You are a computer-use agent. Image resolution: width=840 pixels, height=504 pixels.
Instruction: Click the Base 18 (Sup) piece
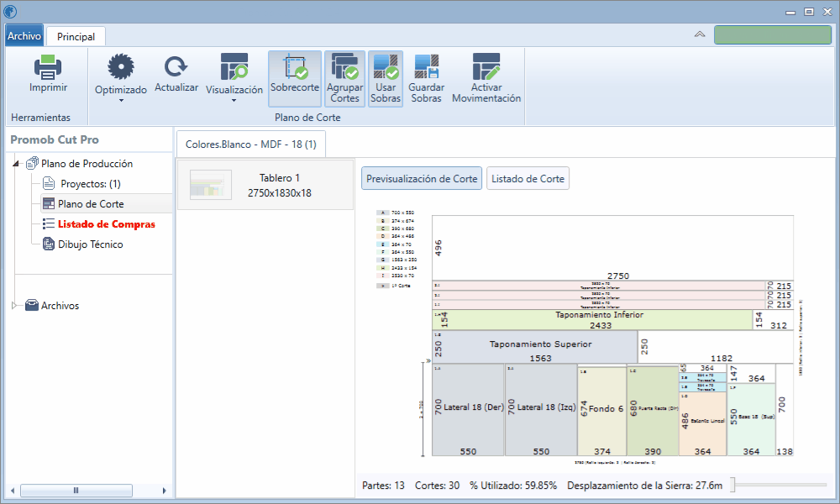click(x=751, y=419)
